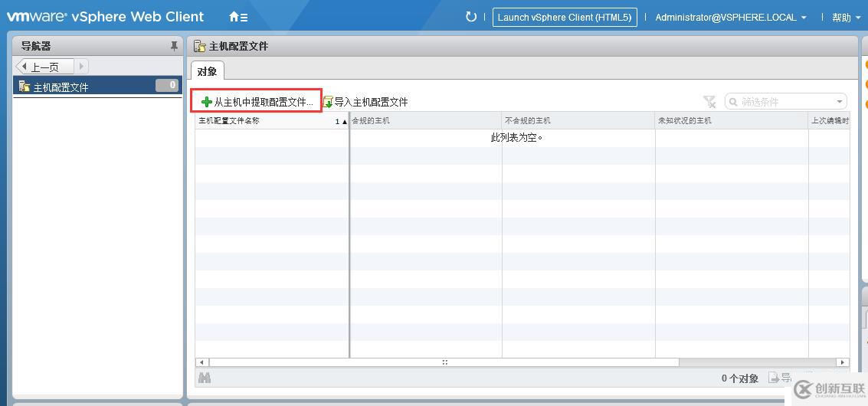Click the navigator forward arrow
The height and width of the screenshot is (406, 868).
point(81,67)
